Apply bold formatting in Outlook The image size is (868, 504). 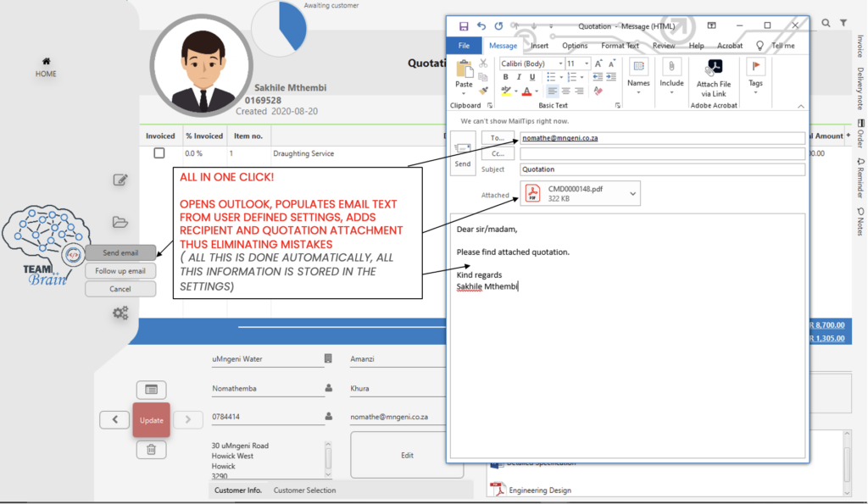(x=505, y=77)
